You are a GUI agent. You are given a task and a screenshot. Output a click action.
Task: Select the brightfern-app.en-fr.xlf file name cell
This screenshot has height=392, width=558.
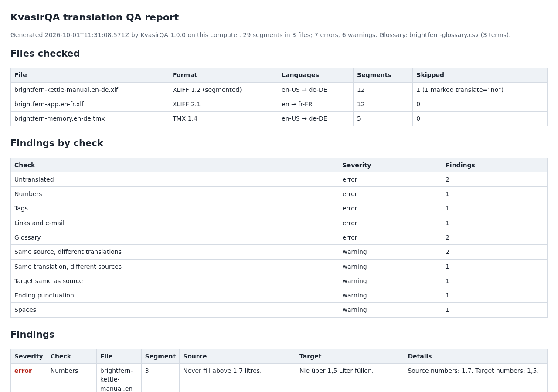[90, 104]
